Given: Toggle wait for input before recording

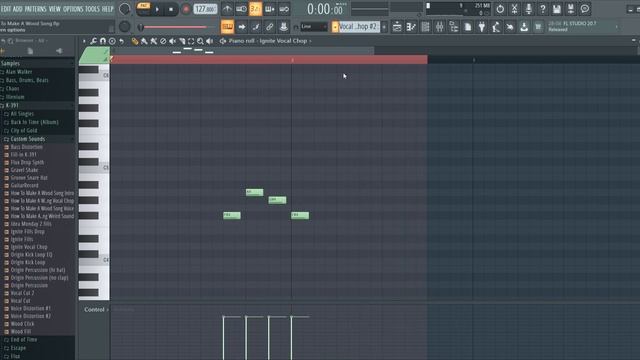Looking at the screenshot, I should [241, 9].
